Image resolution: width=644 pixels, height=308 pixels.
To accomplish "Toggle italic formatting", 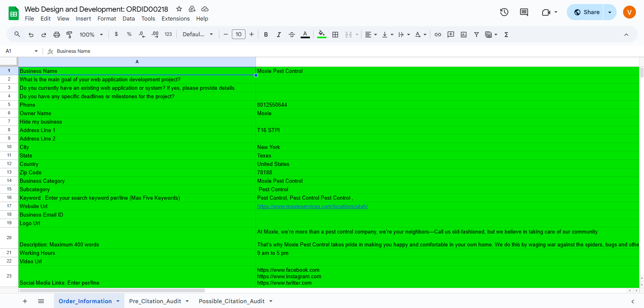I will [279, 35].
